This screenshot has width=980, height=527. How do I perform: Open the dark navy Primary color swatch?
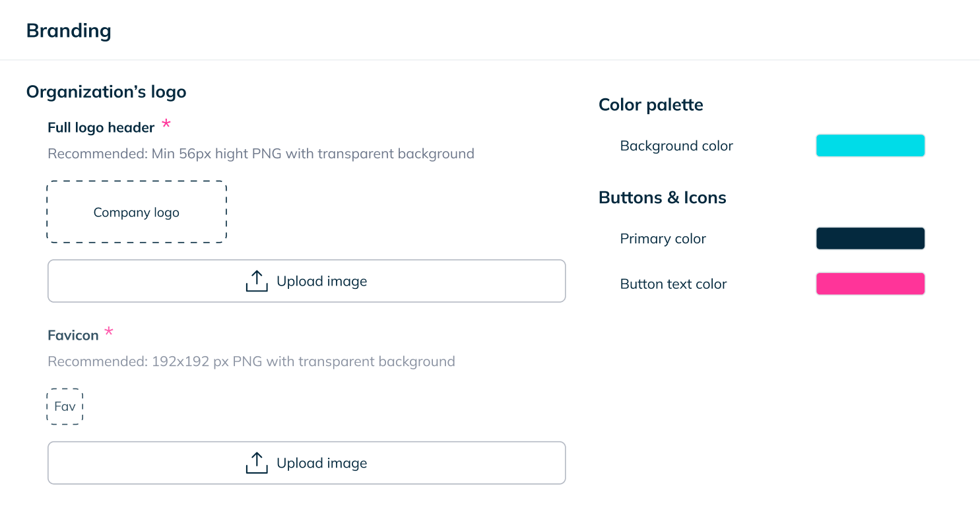click(x=870, y=239)
